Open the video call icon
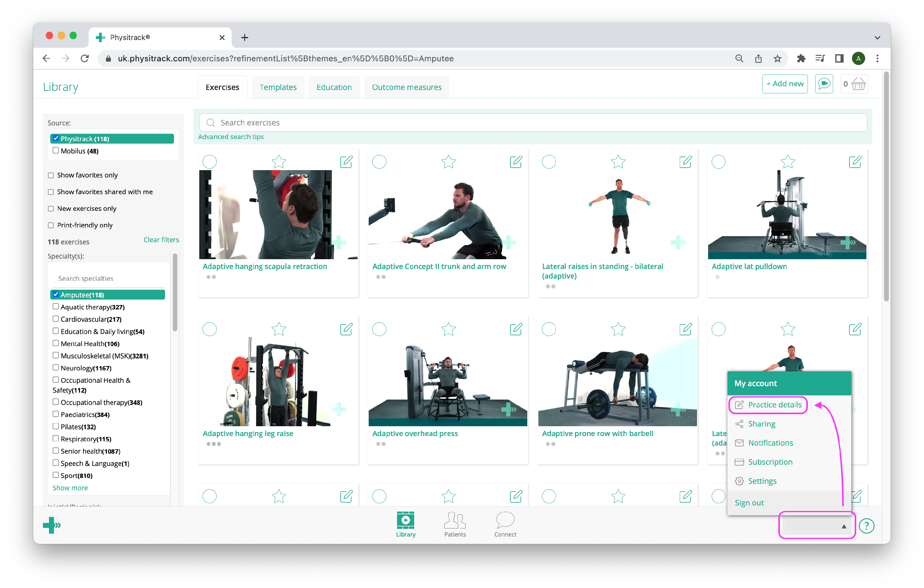924x588 pixels. click(x=824, y=84)
